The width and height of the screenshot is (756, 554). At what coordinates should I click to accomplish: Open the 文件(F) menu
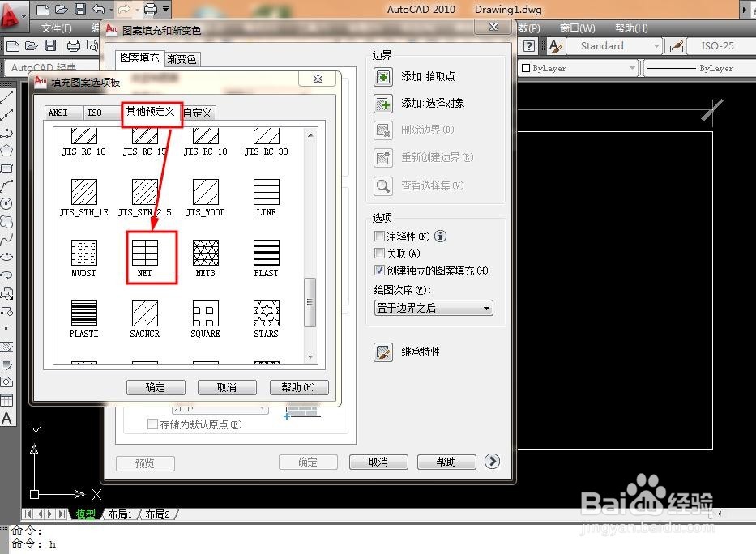point(56,28)
